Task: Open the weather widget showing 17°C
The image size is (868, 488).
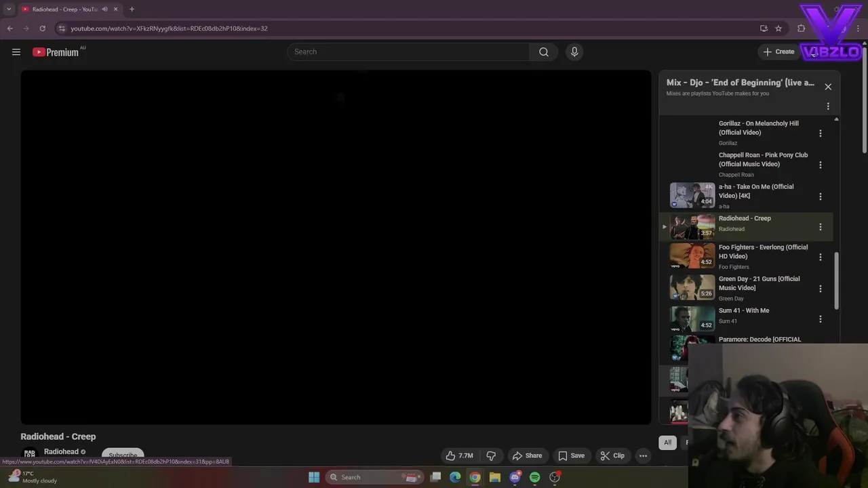Action: point(33,477)
